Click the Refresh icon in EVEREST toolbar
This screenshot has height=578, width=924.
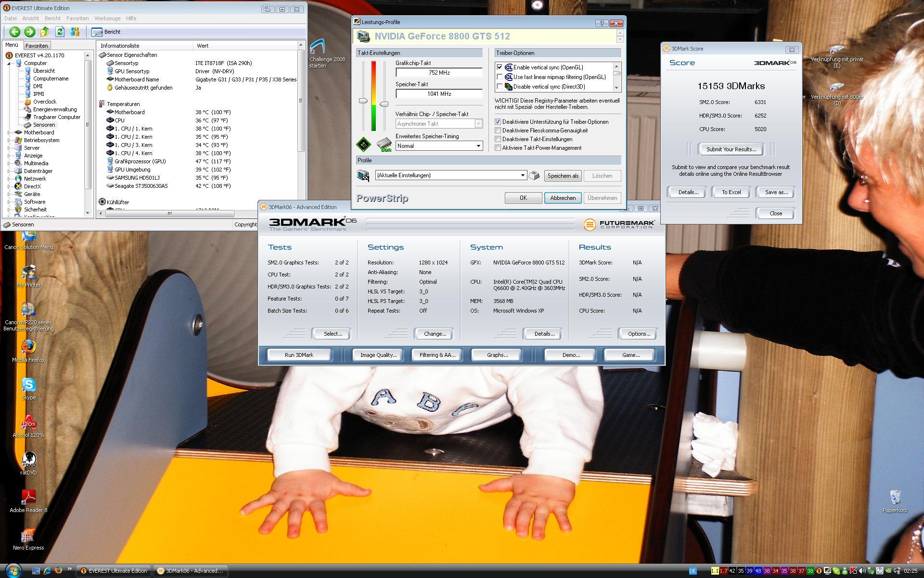60,32
